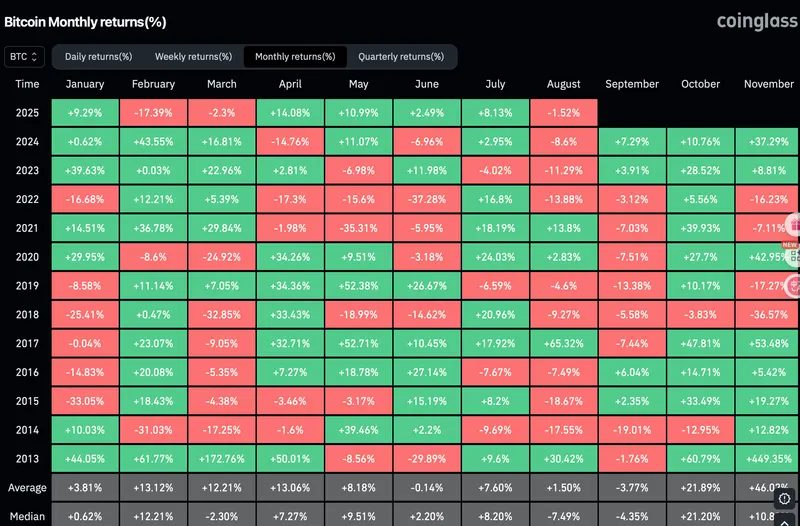800x526 pixels.
Task: Switch to Weekly returns(%) tab
Action: 193,57
